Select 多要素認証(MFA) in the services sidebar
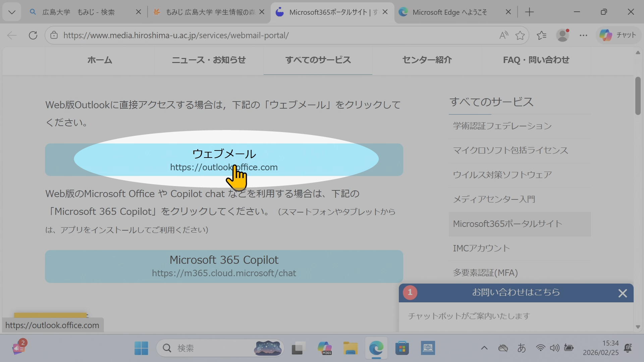This screenshot has height=362, width=644. click(485, 273)
